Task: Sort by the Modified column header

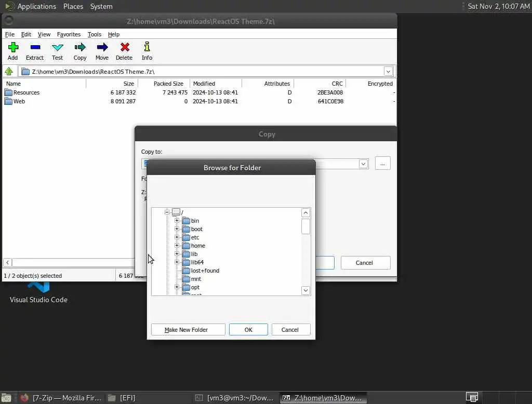Action: (x=216, y=84)
